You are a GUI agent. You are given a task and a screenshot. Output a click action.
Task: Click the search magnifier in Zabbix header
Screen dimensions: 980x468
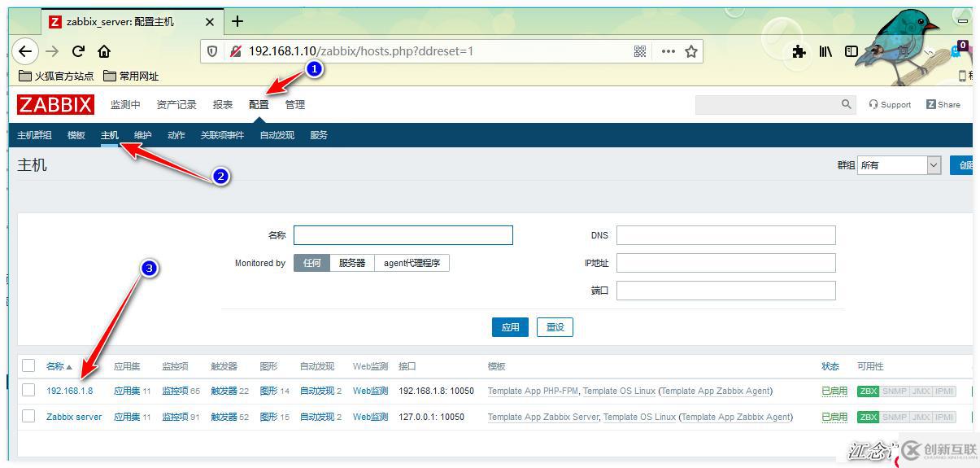click(847, 104)
